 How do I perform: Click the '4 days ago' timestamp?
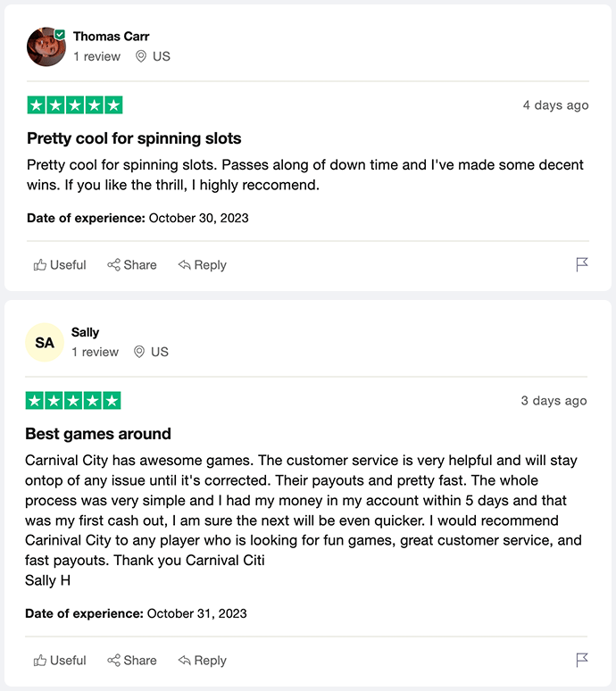pyautogui.click(x=555, y=105)
